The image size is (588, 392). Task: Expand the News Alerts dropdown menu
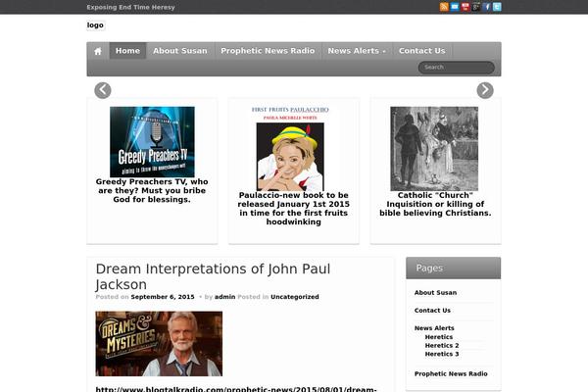pyautogui.click(x=357, y=51)
